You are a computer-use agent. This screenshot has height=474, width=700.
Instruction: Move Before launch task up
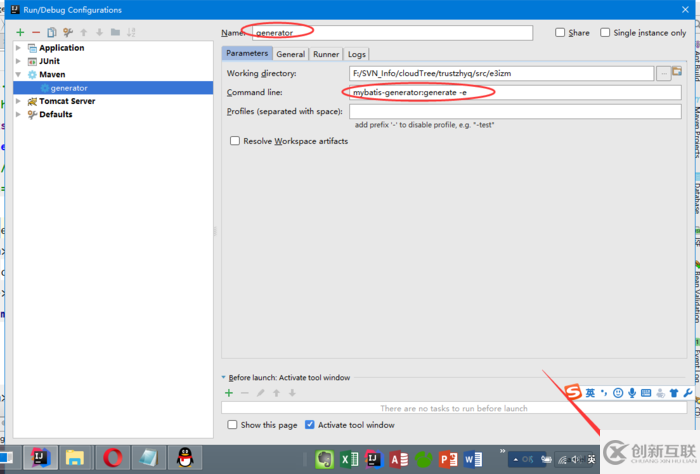point(276,393)
